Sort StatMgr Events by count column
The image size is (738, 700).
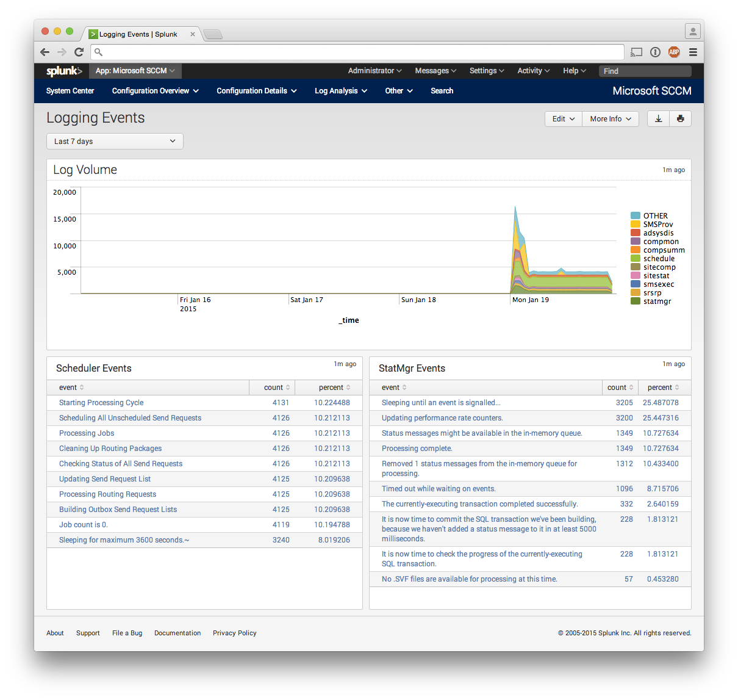(x=620, y=388)
